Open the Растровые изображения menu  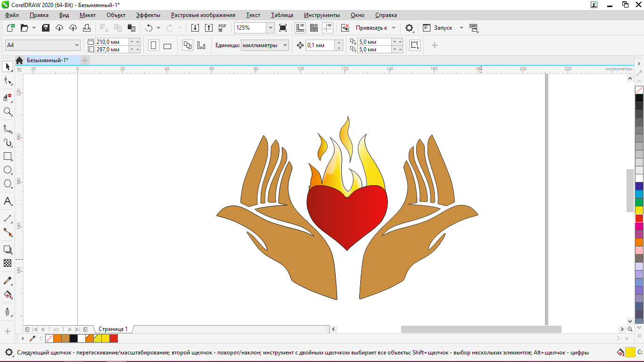[x=203, y=15]
